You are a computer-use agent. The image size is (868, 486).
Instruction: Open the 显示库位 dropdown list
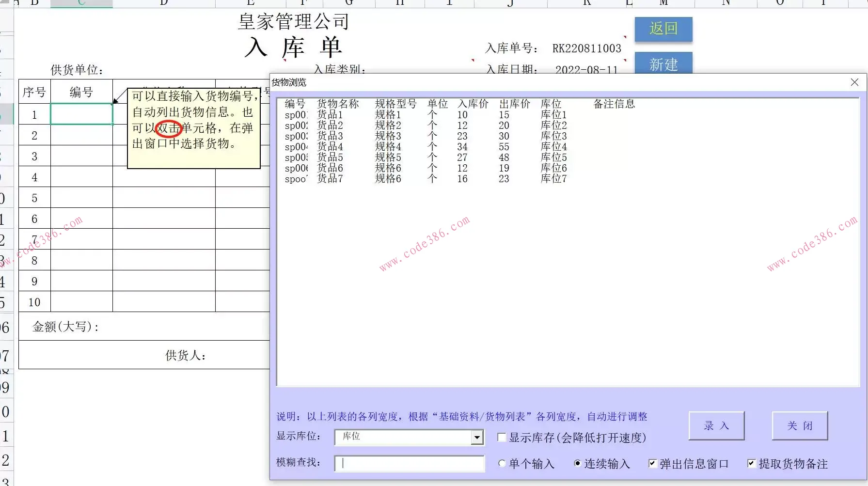coord(477,437)
